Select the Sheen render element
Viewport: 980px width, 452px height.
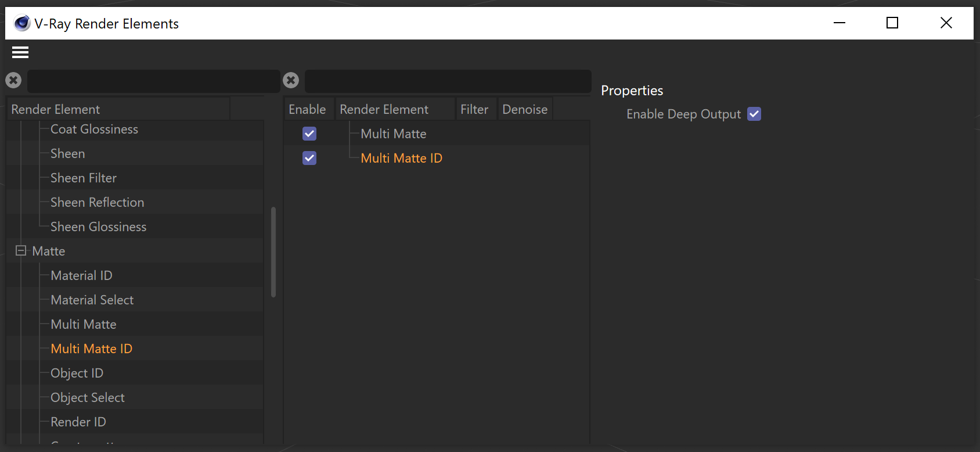pyautogui.click(x=67, y=153)
